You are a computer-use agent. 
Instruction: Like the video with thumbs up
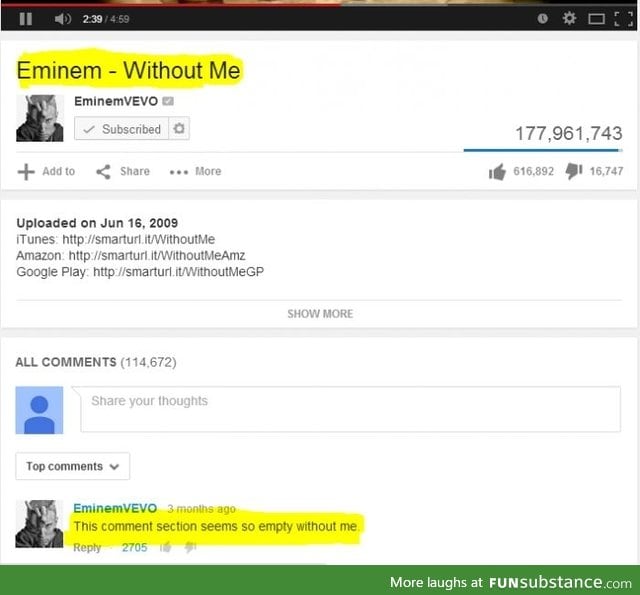click(498, 171)
